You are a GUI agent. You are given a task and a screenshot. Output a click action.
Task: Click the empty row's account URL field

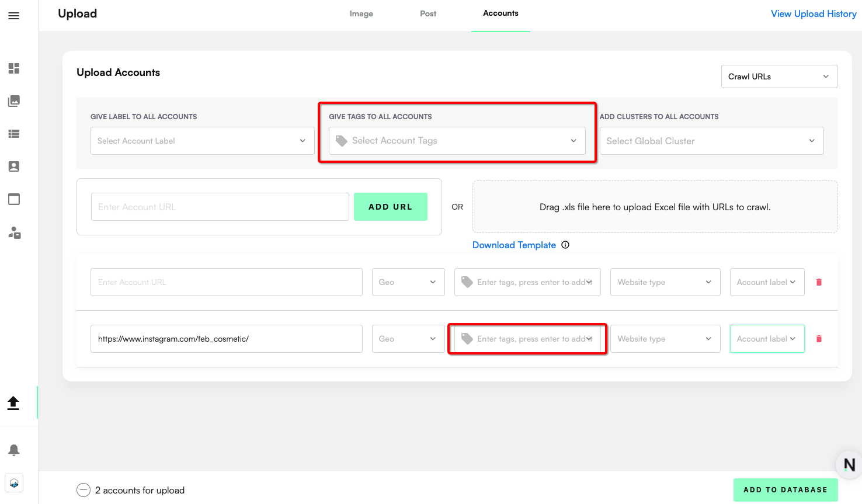coord(227,282)
